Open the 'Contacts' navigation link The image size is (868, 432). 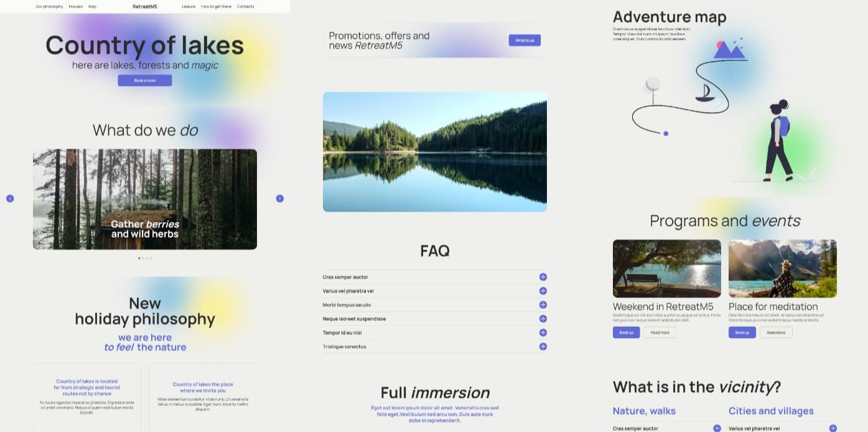click(x=245, y=6)
